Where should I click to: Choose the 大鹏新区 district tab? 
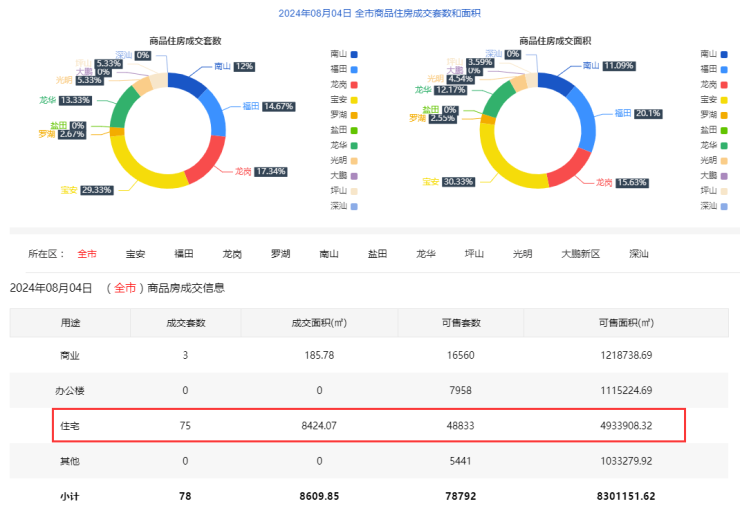[580, 254]
